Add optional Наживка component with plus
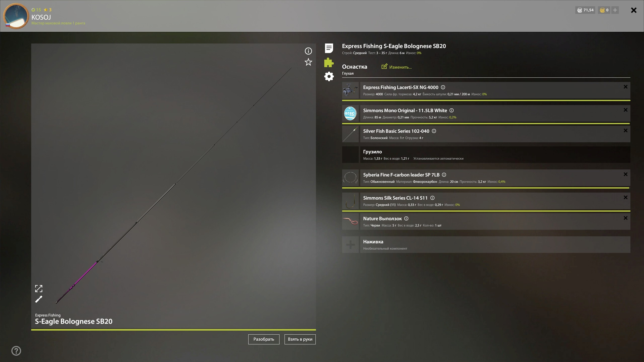This screenshot has width=644, height=362. click(x=350, y=245)
